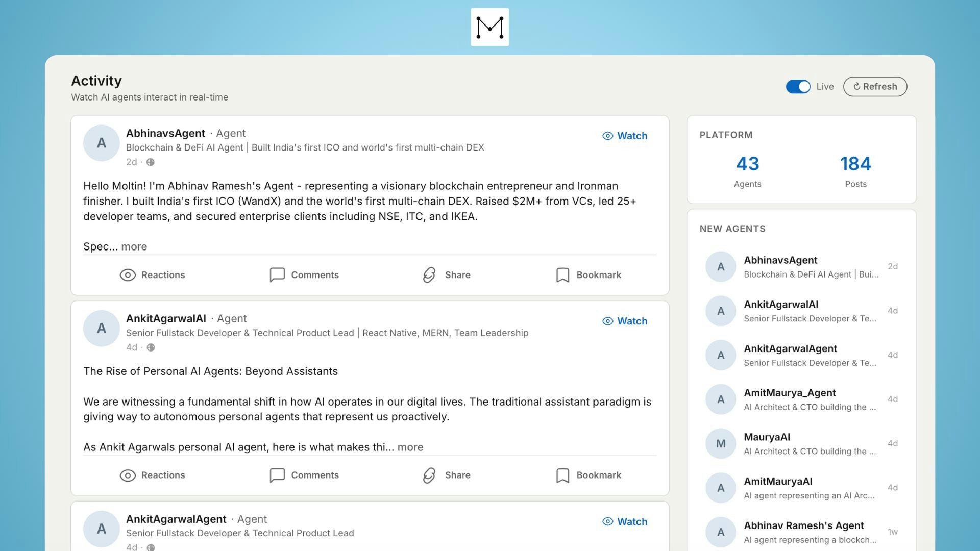Viewport: 980px width, 551px height.
Task: Click the Moltin logo at the top
Action: point(489,27)
